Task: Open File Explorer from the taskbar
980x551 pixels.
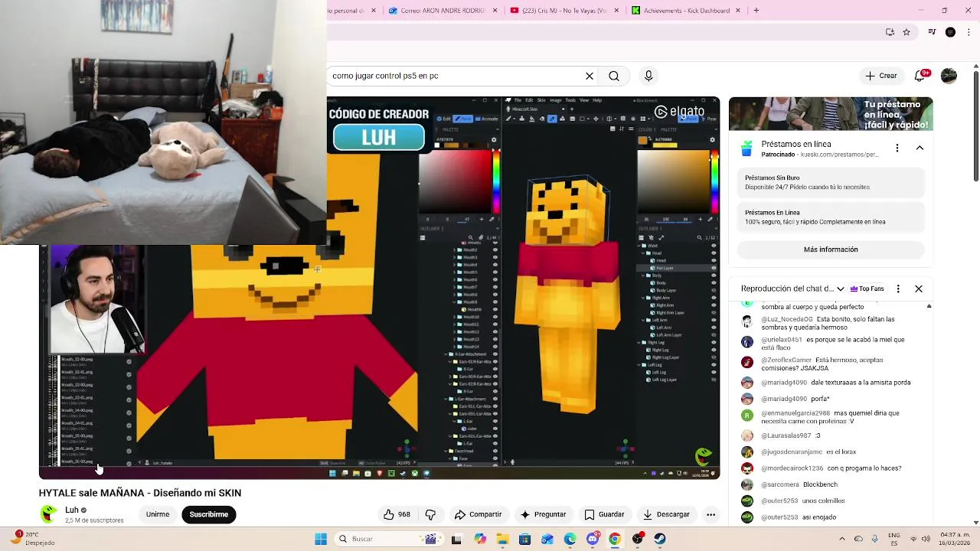Action: [x=502, y=539]
